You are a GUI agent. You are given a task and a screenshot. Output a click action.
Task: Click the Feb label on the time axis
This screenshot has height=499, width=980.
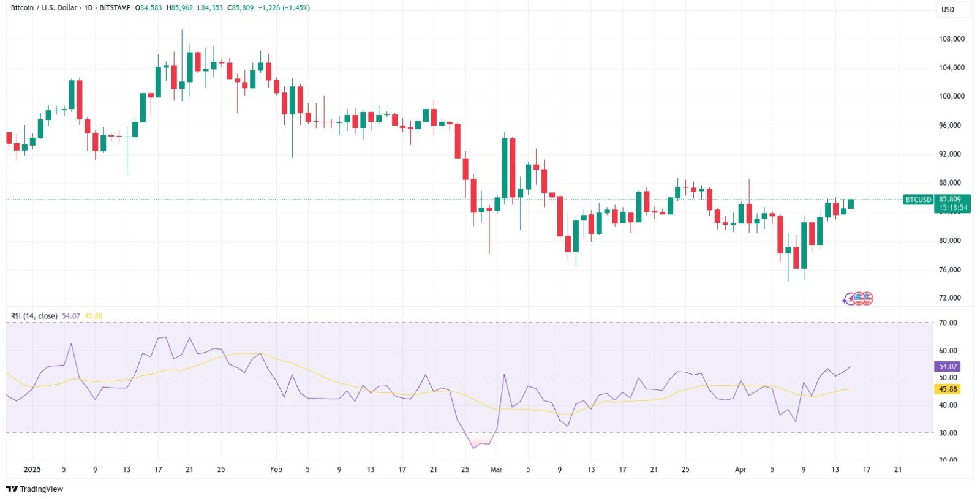click(276, 470)
